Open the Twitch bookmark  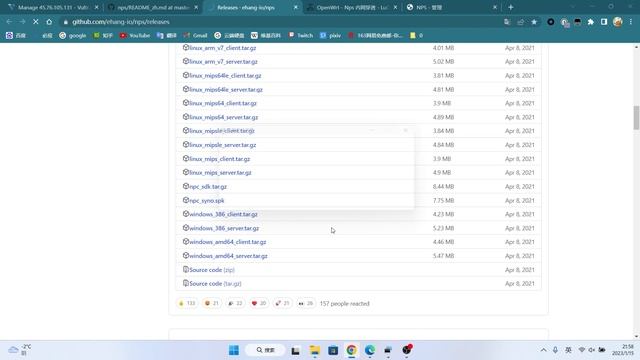(x=301, y=36)
